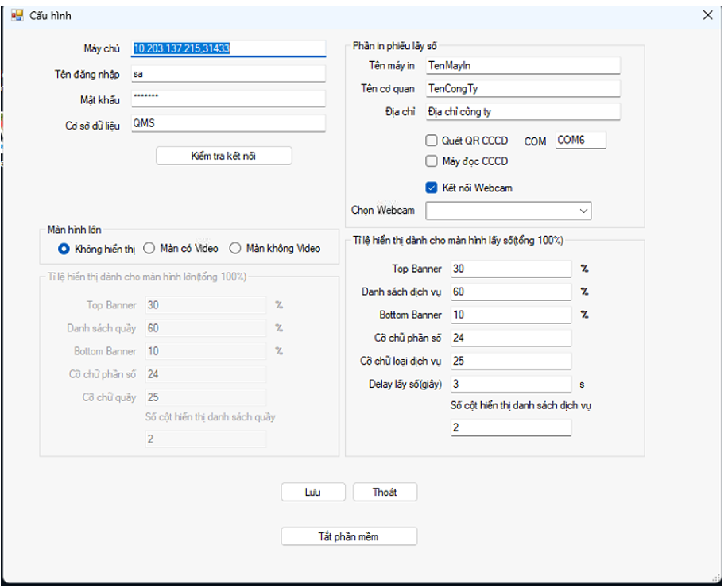Select the Không hiển thị radio option

click(64, 249)
